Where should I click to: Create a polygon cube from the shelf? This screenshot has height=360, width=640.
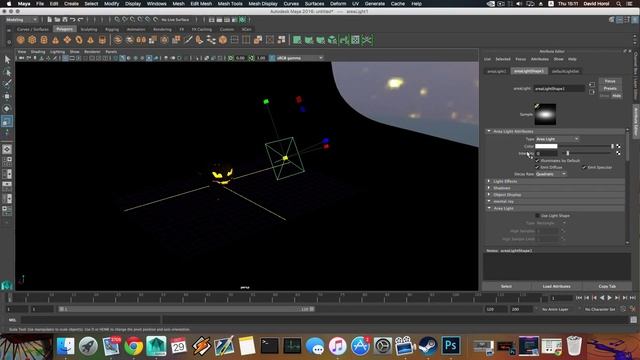(32, 40)
